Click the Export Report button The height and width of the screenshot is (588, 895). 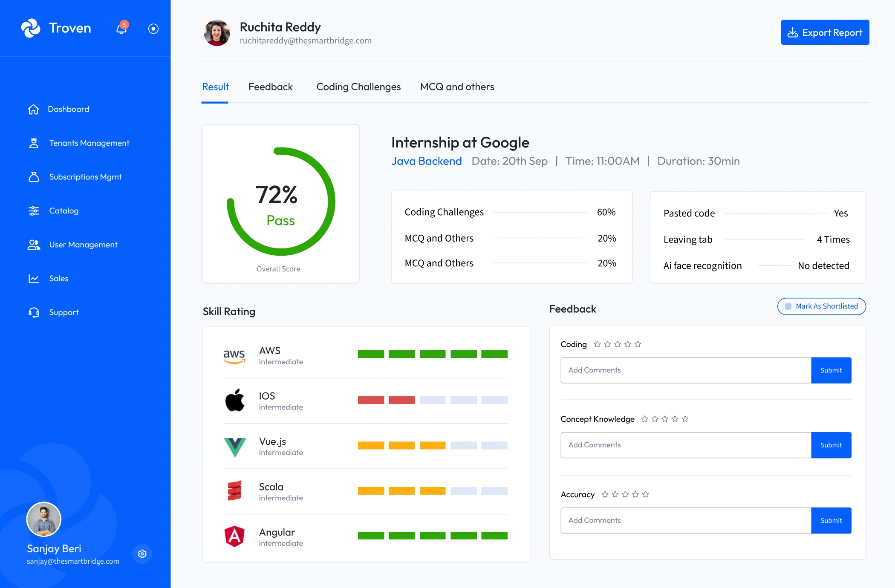(x=825, y=32)
